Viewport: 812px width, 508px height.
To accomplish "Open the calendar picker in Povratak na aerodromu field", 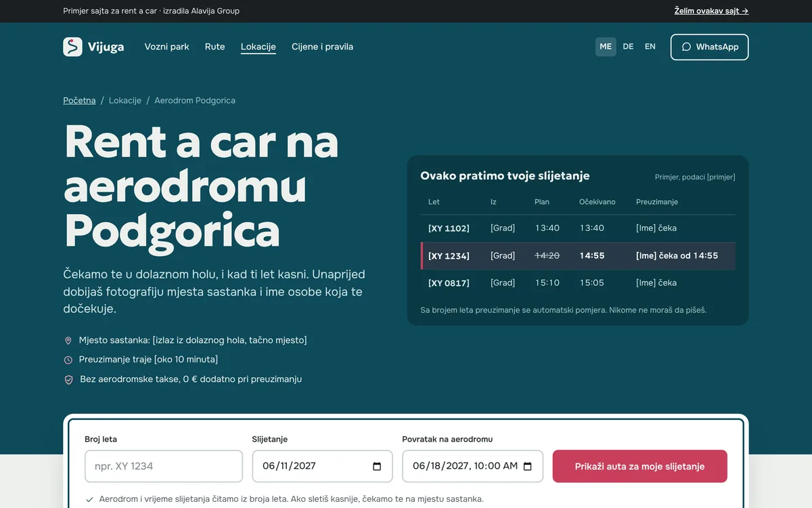I will coord(528,466).
